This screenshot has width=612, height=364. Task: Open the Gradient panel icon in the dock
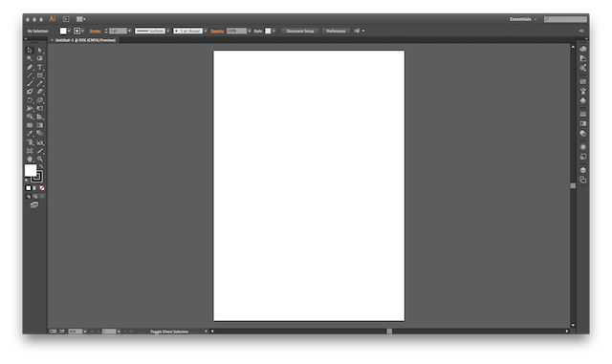583,123
